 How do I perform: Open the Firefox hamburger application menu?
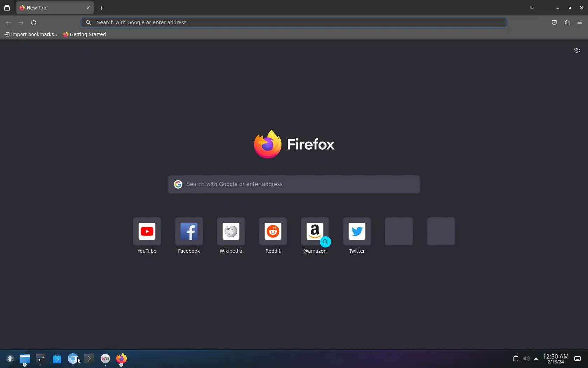coord(580,22)
